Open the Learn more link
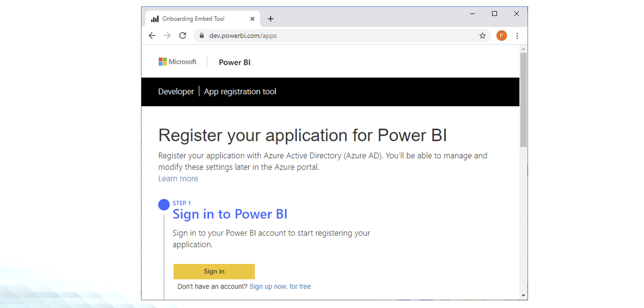644x308 pixels. [178, 179]
